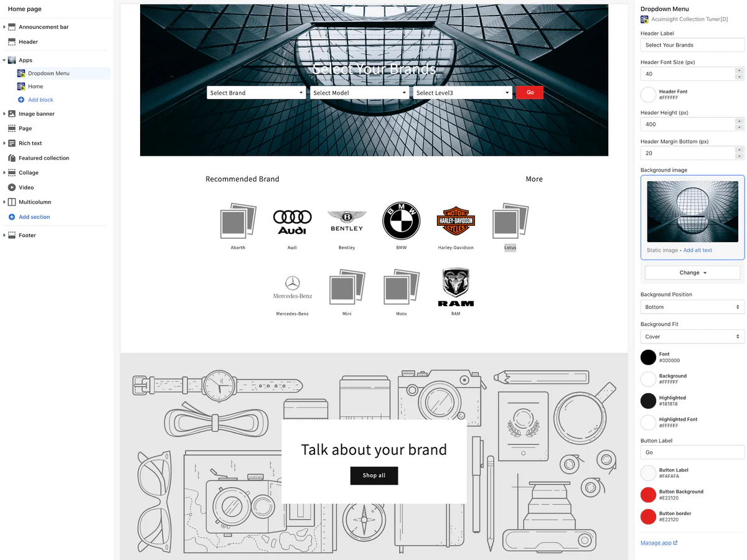Open the Select Brand dropdown
This screenshot has width=747, height=560.
[x=256, y=93]
